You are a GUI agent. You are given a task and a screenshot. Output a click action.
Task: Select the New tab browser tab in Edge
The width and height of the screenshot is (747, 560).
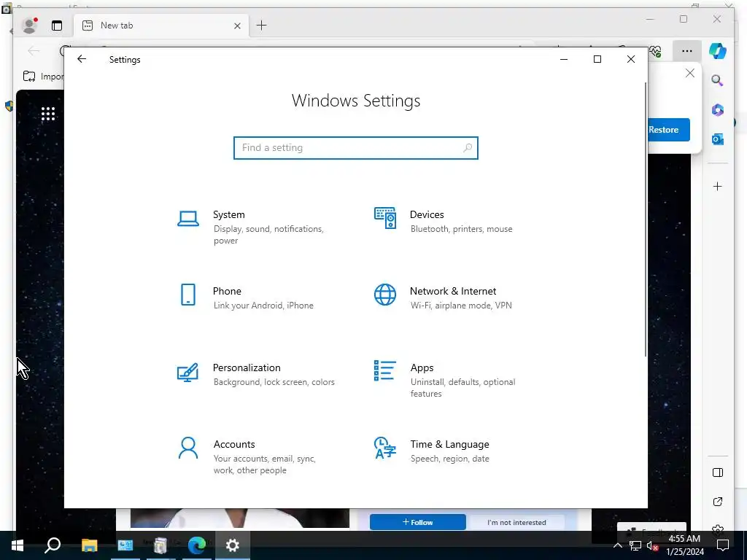(160, 26)
